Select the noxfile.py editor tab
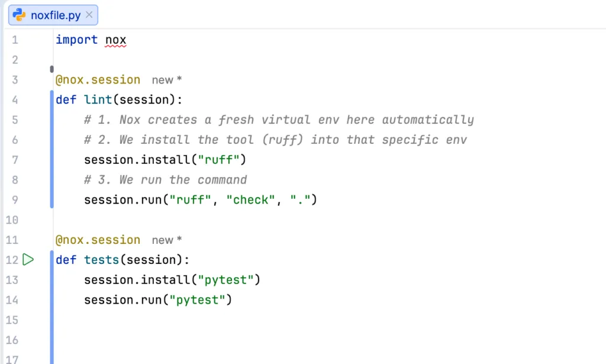Screen dimensions: 606x364 coord(53,15)
